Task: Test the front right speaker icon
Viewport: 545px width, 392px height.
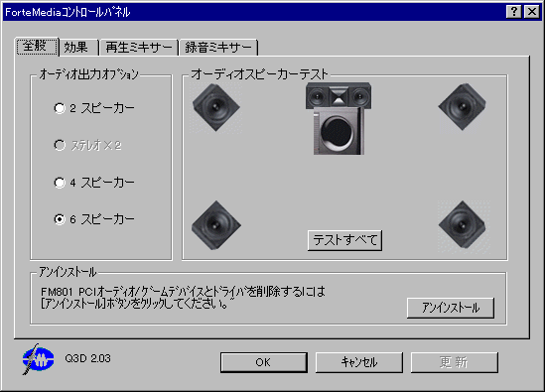Action: point(462,107)
